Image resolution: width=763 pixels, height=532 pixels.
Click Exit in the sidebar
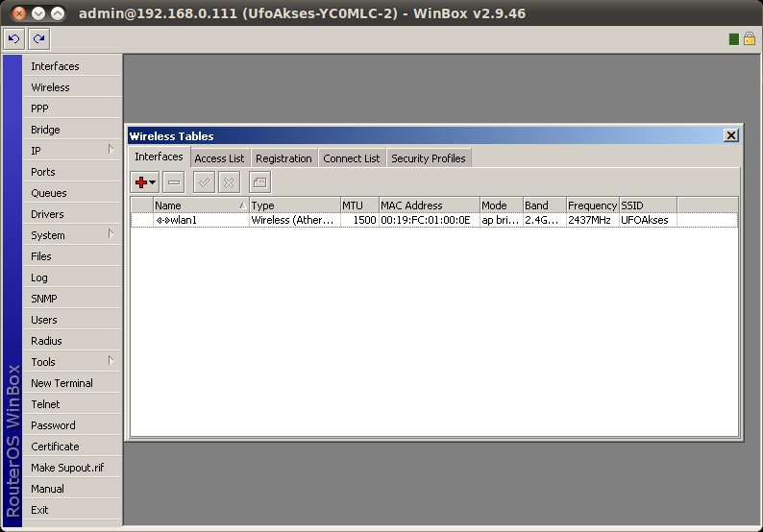(72, 510)
